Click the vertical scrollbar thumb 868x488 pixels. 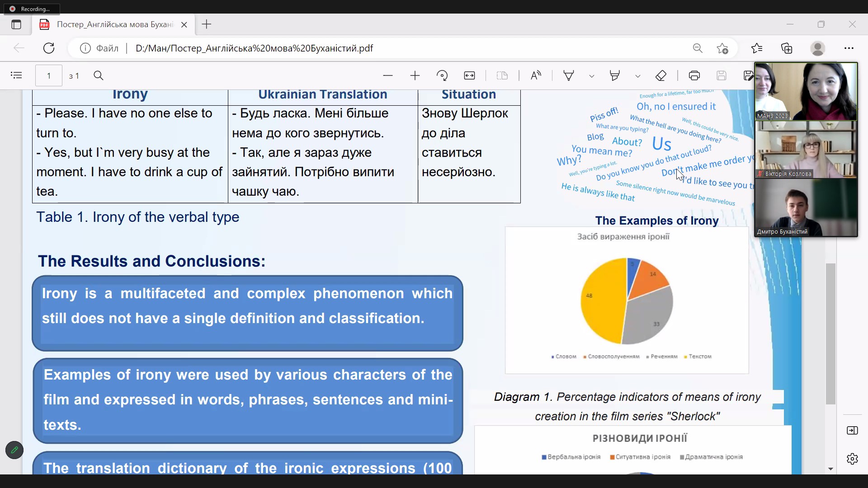[x=830, y=333]
